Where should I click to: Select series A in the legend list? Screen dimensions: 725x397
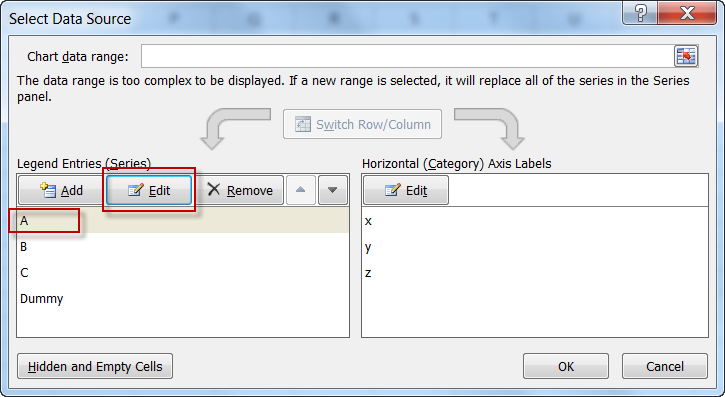tap(183, 221)
